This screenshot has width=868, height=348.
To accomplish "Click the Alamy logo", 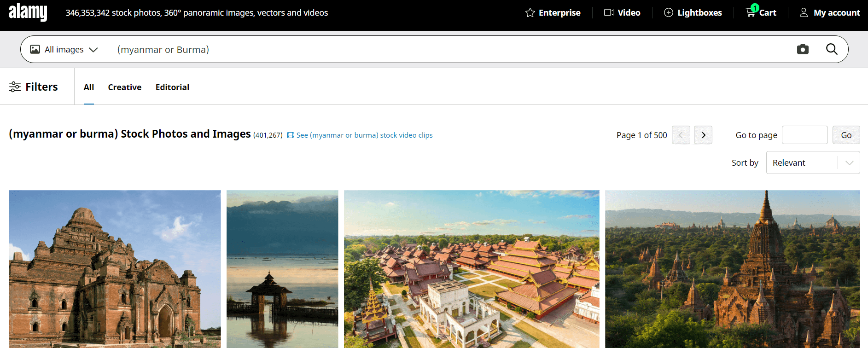I will pos(28,12).
